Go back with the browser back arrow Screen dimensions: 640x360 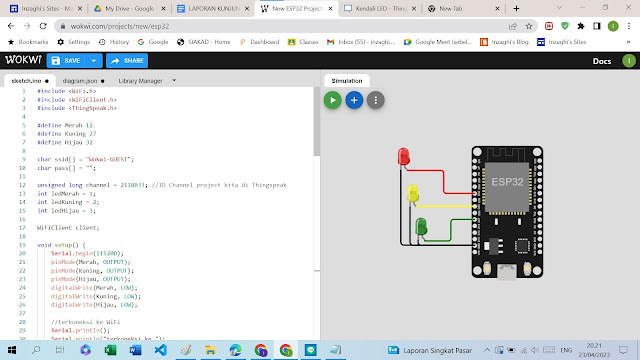pos(11,26)
